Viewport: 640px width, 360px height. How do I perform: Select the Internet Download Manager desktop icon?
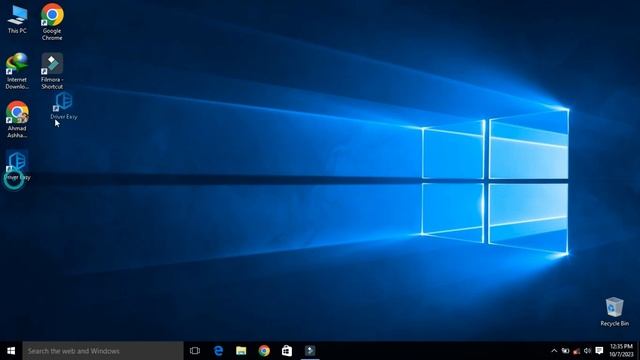click(x=17, y=71)
